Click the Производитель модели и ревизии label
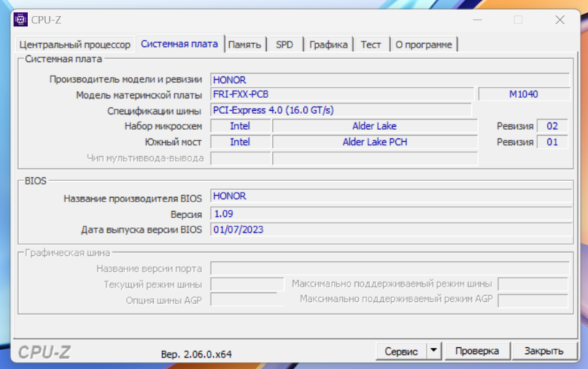The width and height of the screenshot is (588, 369). click(126, 79)
